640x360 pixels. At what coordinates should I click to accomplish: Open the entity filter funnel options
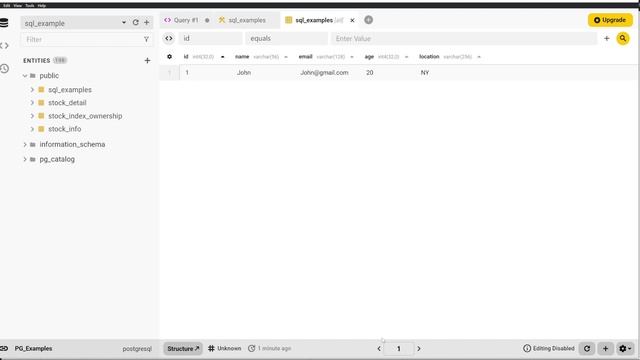(x=146, y=40)
